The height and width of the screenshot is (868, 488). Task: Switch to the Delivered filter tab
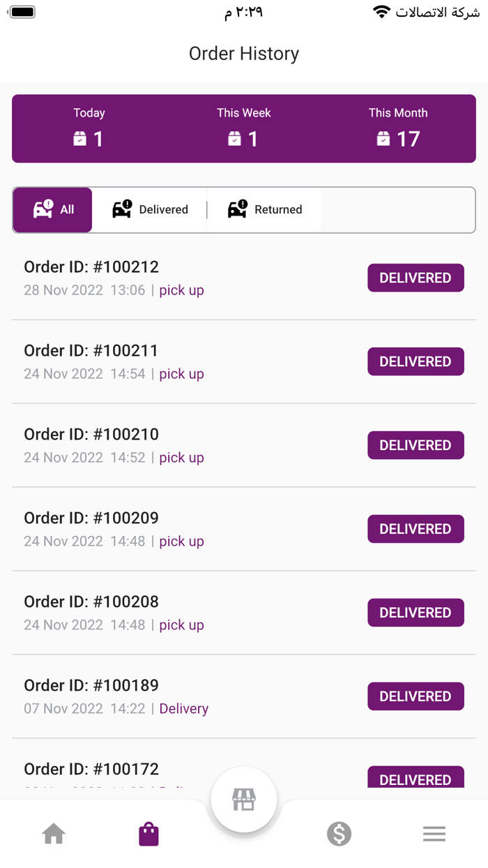pyautogui.click(x=150, y=209)
